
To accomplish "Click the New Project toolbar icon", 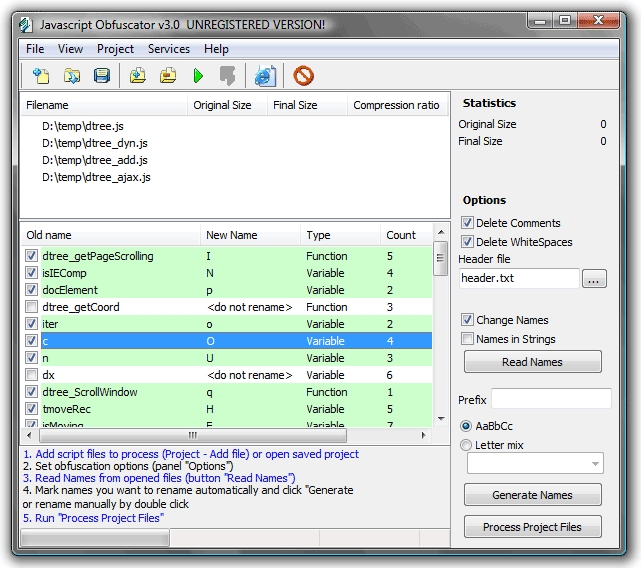I will [x=40, y=75].
